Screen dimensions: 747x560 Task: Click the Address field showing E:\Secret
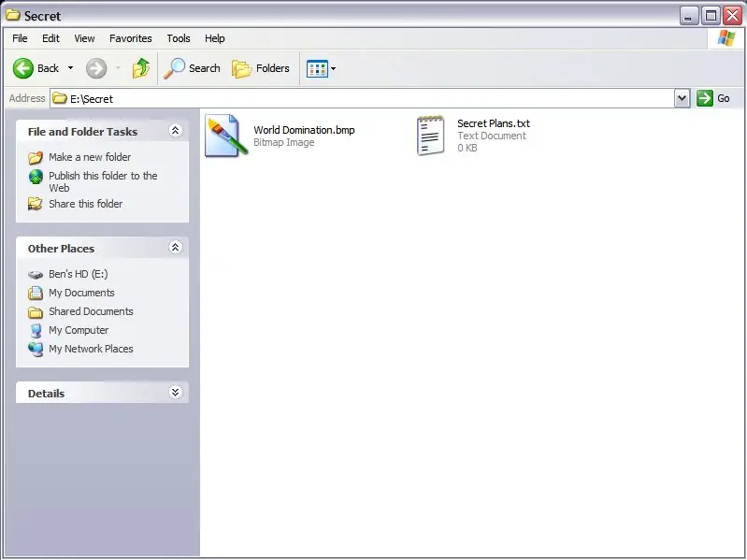tap(363, 98)
